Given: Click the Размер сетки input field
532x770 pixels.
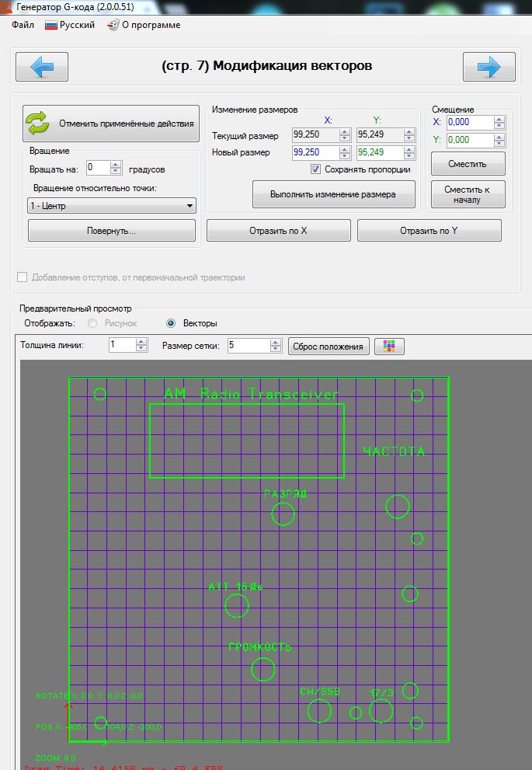Looking at the screenshot, I should [249, 345].
